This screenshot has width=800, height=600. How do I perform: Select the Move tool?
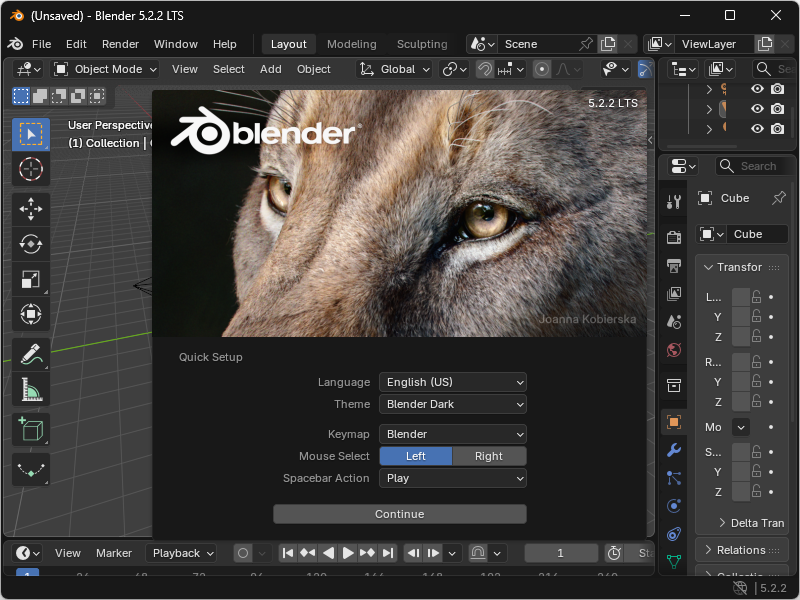[x=31, y=209]
